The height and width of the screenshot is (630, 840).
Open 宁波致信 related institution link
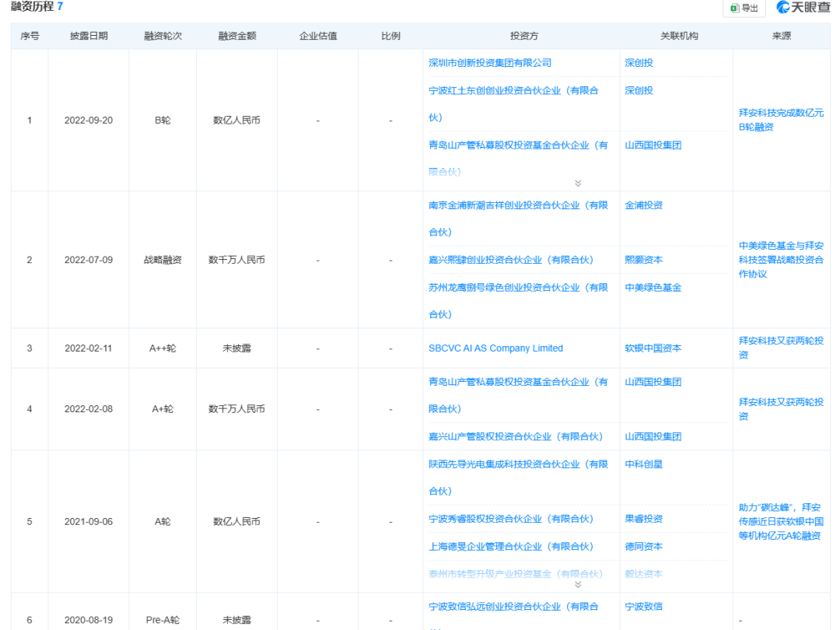pyautogui.click(x=643, y=607)
